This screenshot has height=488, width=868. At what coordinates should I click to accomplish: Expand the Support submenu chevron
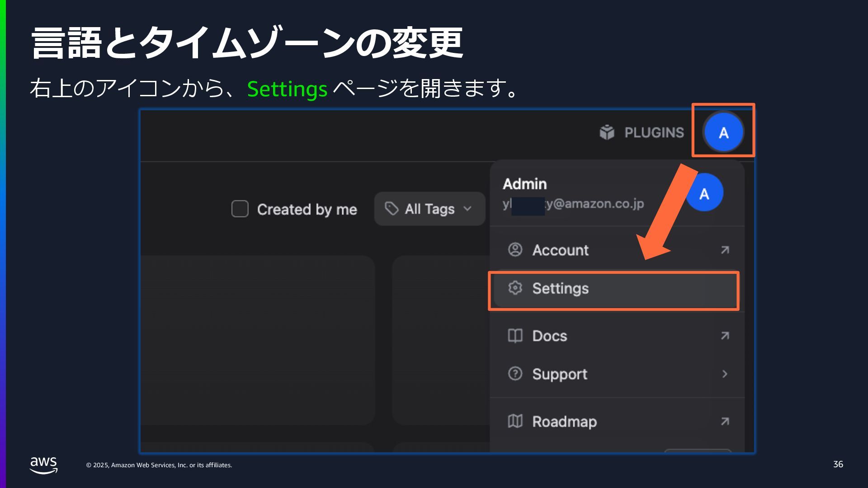pos(725,374)
